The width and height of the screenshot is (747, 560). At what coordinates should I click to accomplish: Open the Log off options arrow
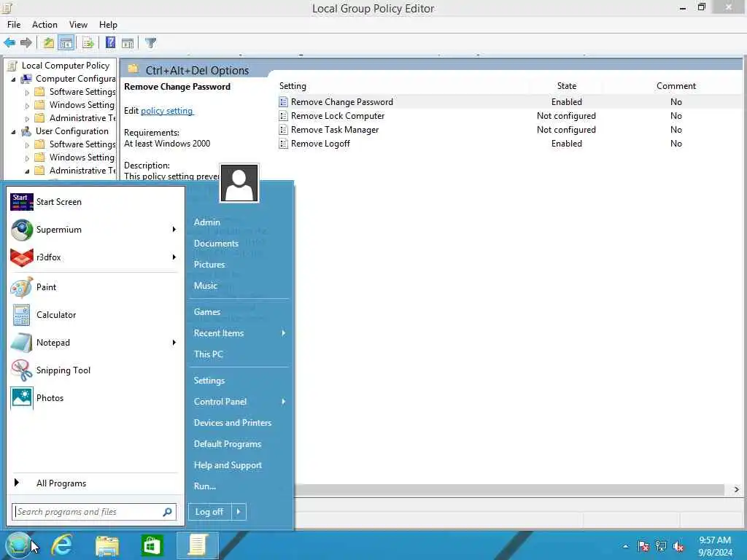click(239, 512)
